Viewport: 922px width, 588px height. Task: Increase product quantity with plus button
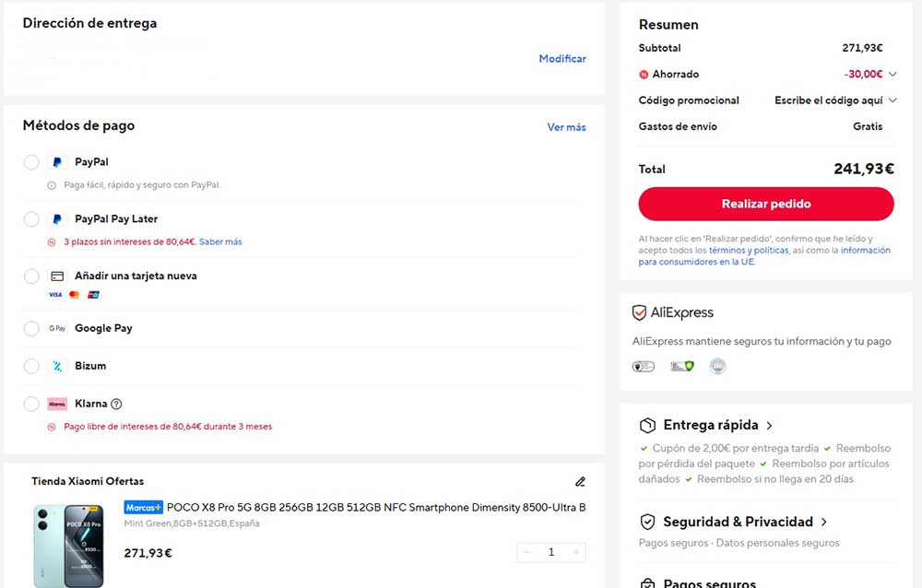coord(576,552)
